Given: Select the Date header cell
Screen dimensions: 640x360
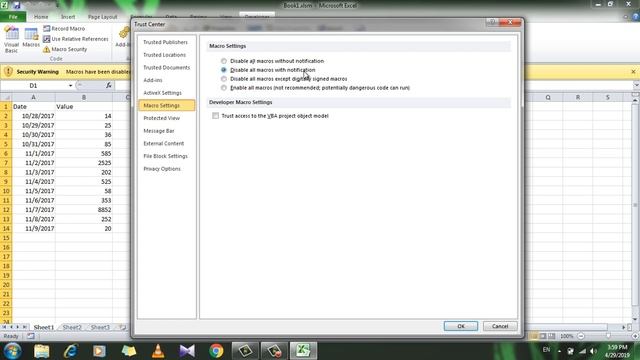Looking at the screenshot, I should point(33,107).
